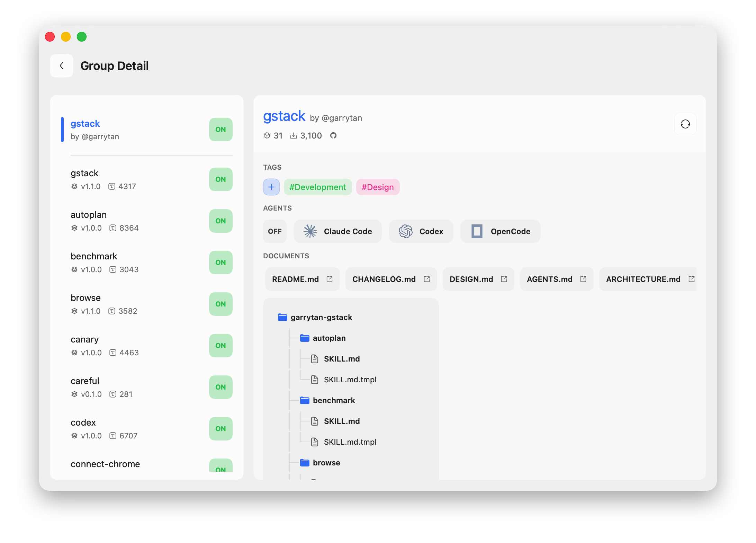Toggle the autoplan skill ON switch
Image resolution: width=756 pixels, height=543 pixels.
(x=220, y=221)
